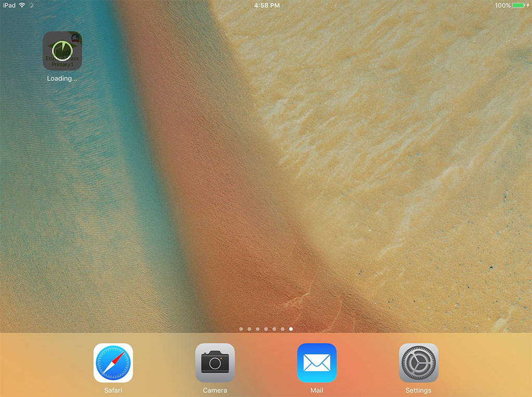Open the Safari compass icon in dock

(x=113, y=363)
